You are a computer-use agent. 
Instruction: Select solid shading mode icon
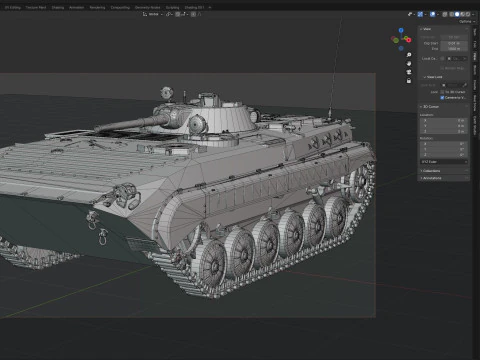pos(457,14)
